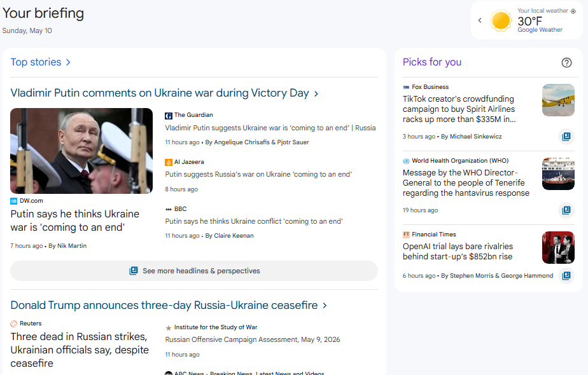
Task: Open the Putin photo thumbnail
Action: (81, 151)
